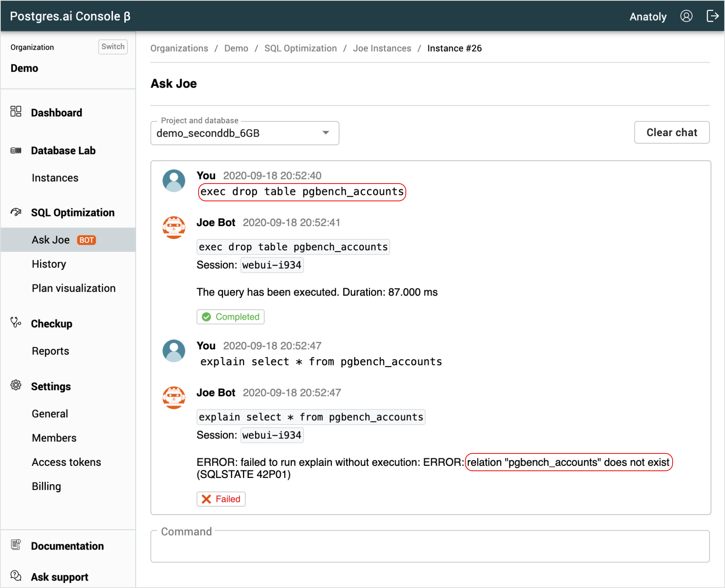This screenshot has height=588, width=725.
Task: Go to Instances page
Action: tap(55, 178)
